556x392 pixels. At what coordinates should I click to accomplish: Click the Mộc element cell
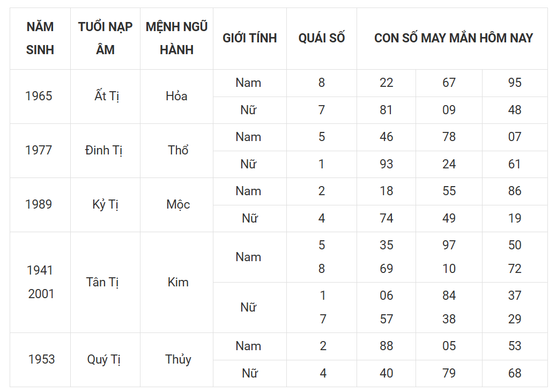click(176, 205)
